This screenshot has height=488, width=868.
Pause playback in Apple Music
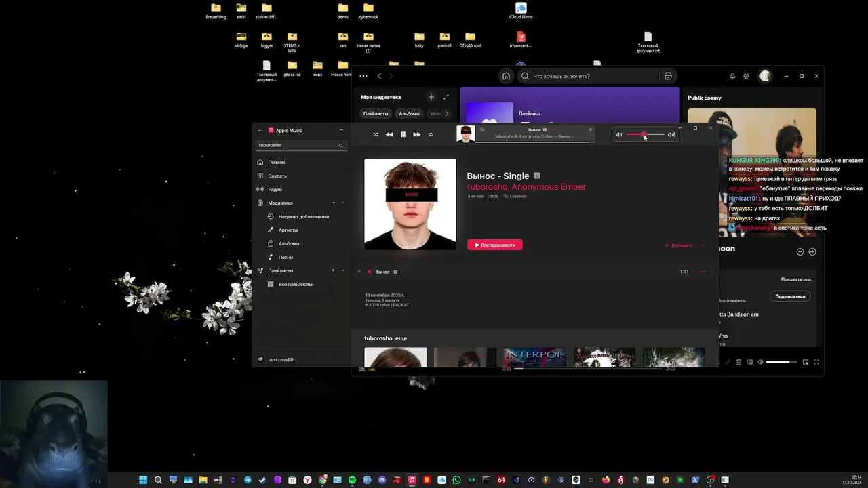pos(403,134)
